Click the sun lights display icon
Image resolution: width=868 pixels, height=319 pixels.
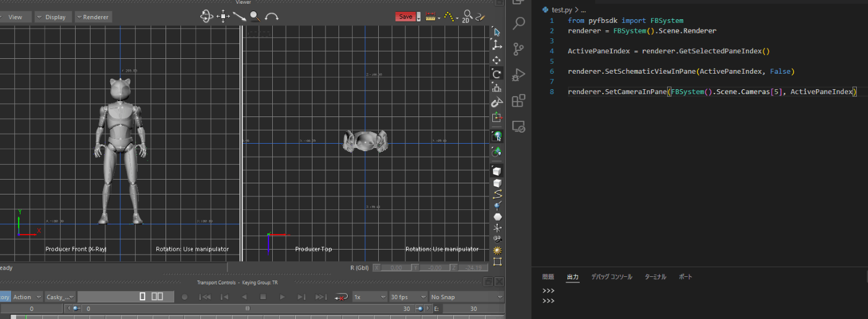[x=497, y=250]
